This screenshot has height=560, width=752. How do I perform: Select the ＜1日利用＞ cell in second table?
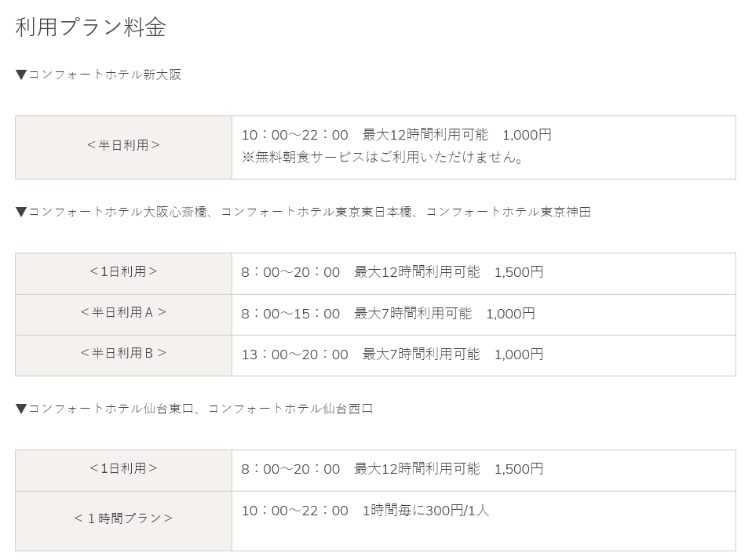coord(124,274)
